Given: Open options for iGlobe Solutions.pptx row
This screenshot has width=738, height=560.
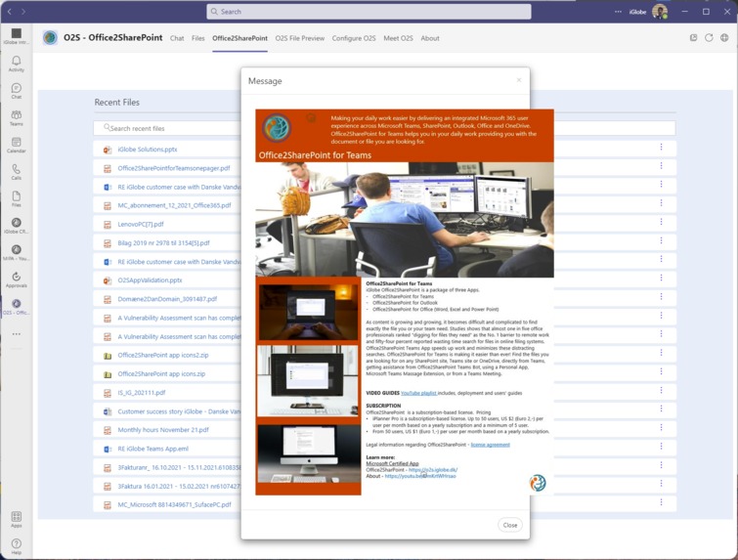Looking at the screenshot, I should pyautogui.click(x=661, y=147).
